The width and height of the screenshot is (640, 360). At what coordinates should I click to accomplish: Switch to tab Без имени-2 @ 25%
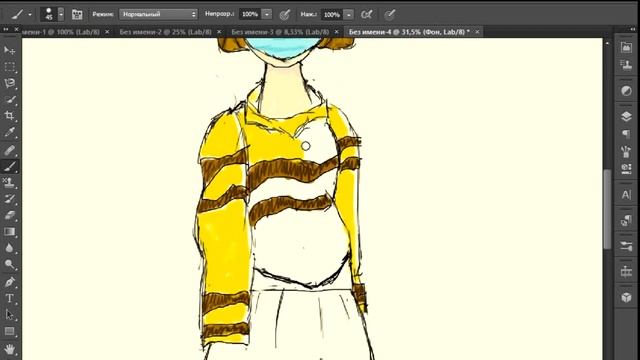pos(165,31)
